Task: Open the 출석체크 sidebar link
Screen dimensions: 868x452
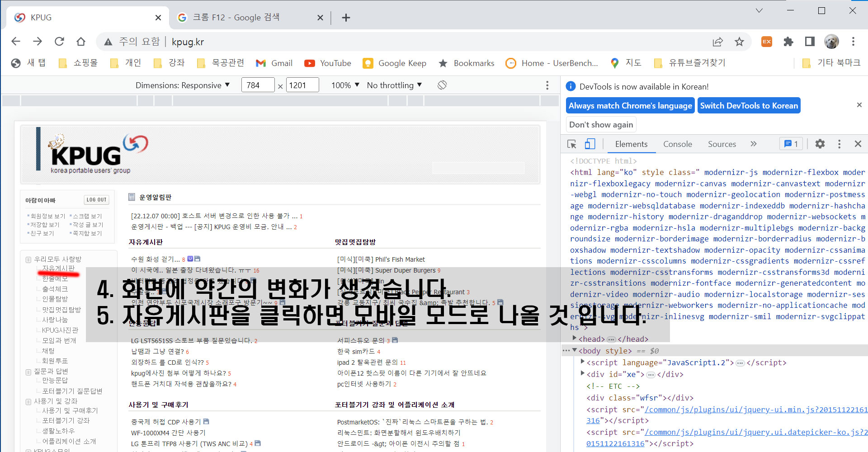Action: pyautogui.click(x=55, y=289)
